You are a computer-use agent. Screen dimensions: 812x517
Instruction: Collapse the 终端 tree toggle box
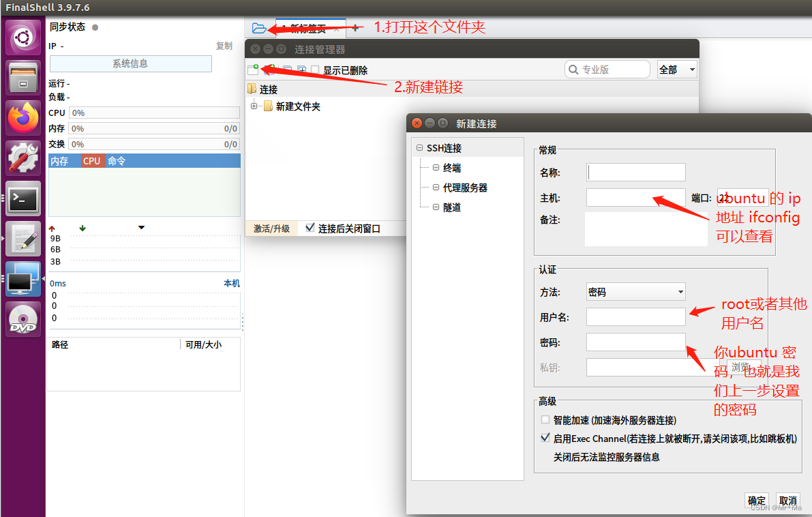pyautogui.click(x=436, y=167)
